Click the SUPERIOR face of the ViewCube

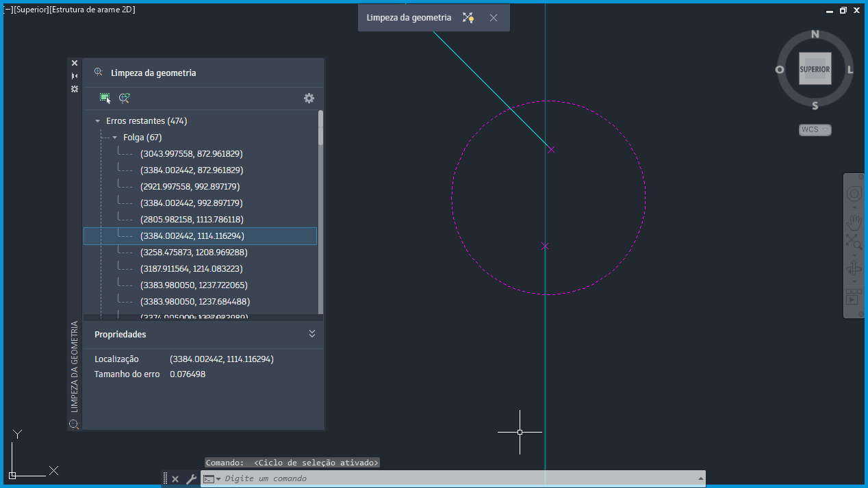[x=815, y=69]
